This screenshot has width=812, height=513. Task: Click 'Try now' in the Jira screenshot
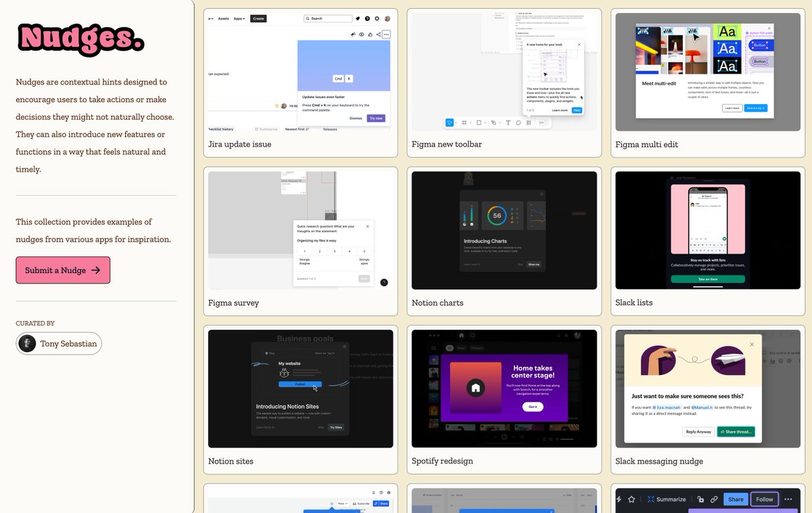point(376,118)
